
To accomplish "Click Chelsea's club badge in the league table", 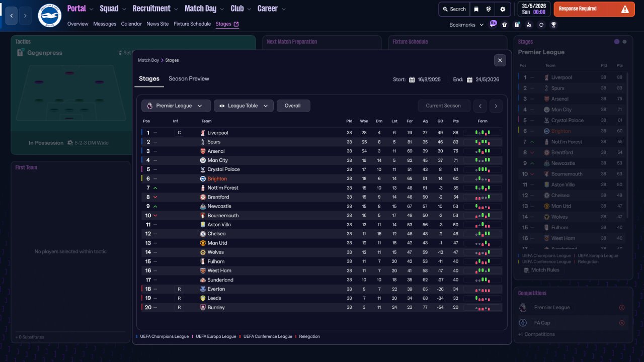I will 203,234.
